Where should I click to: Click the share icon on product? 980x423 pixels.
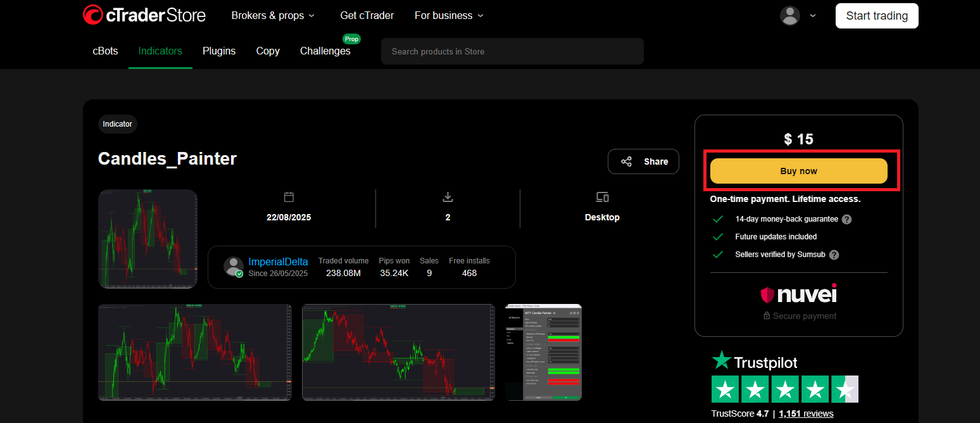[x=626, y=161]
